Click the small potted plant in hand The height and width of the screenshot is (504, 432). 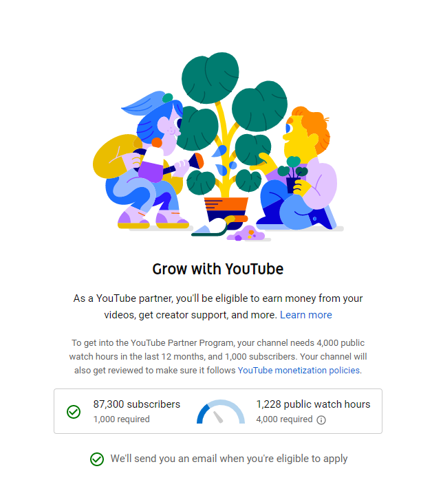coord(292,174)
